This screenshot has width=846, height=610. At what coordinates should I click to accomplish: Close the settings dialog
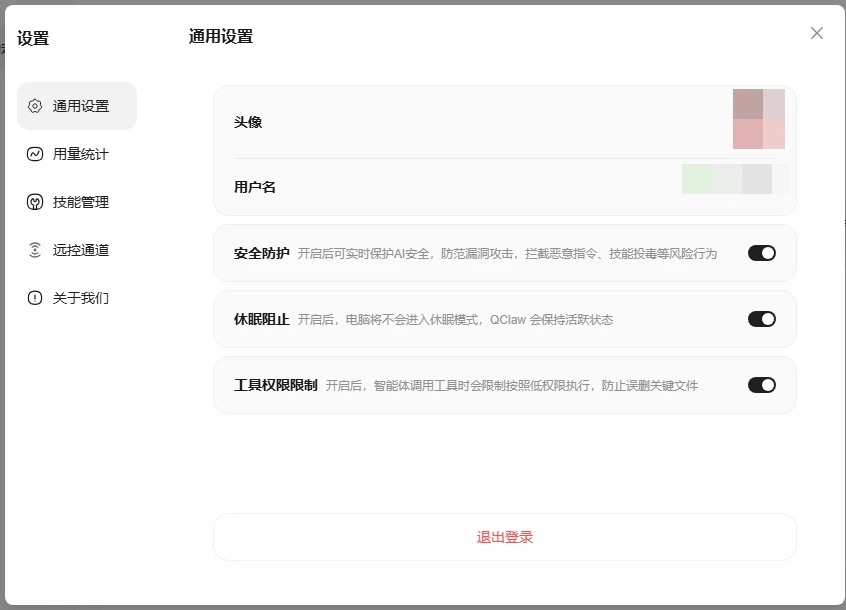coord(817,33)
